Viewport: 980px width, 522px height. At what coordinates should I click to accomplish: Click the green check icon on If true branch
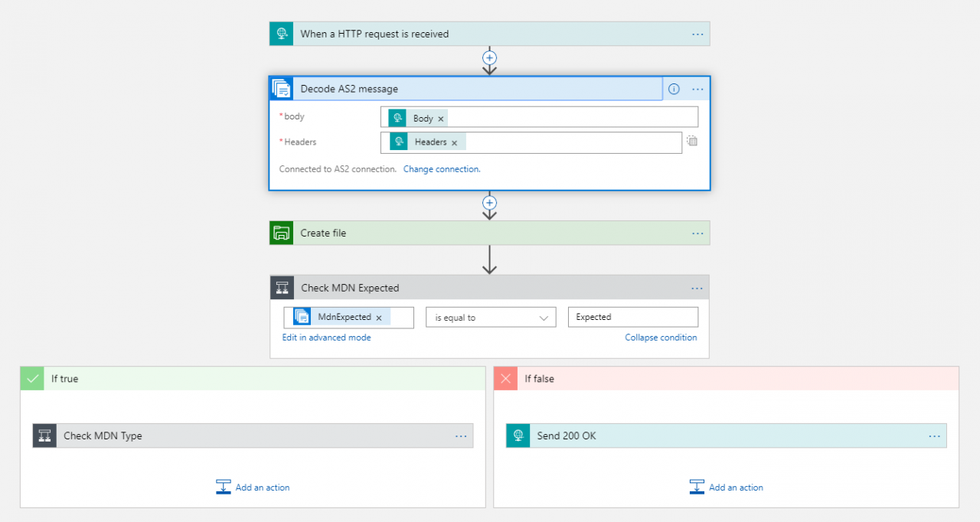coord(32,378)
